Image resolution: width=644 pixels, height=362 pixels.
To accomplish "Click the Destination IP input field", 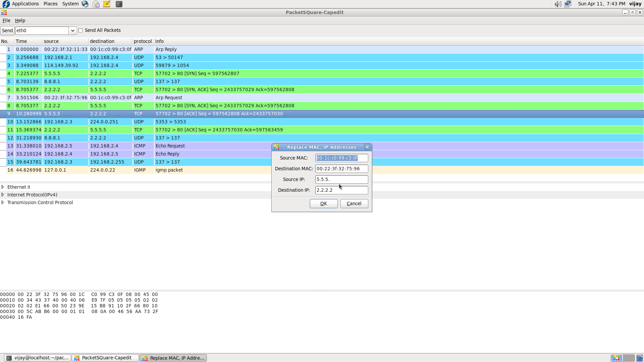I will (x=341, y=190).
